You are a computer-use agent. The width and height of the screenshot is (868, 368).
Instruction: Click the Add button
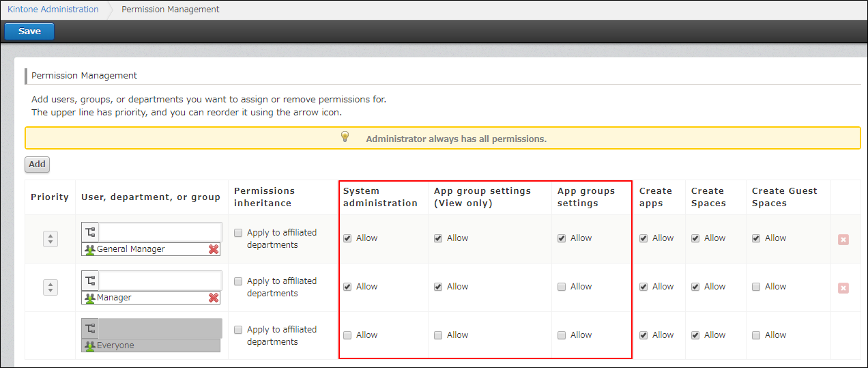click(x=37, y=164)
